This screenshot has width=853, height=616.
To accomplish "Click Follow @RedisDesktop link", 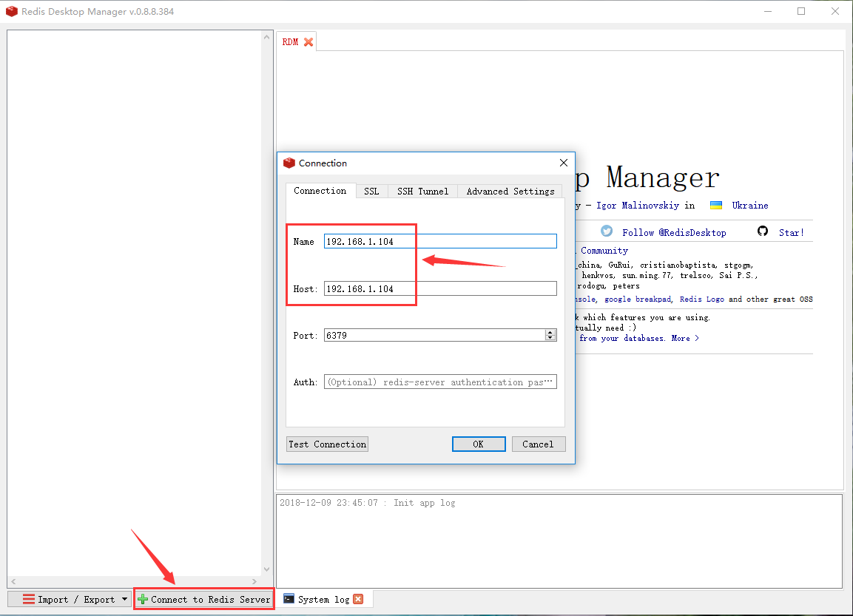I will click(x=674, y=232).
